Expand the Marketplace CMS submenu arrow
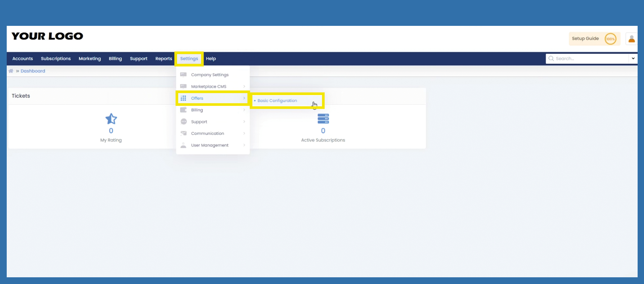 pyautogui.click(x=244, y=86)
